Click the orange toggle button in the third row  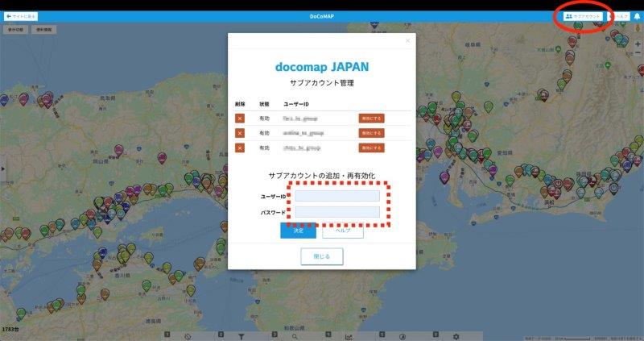point(371,148)
